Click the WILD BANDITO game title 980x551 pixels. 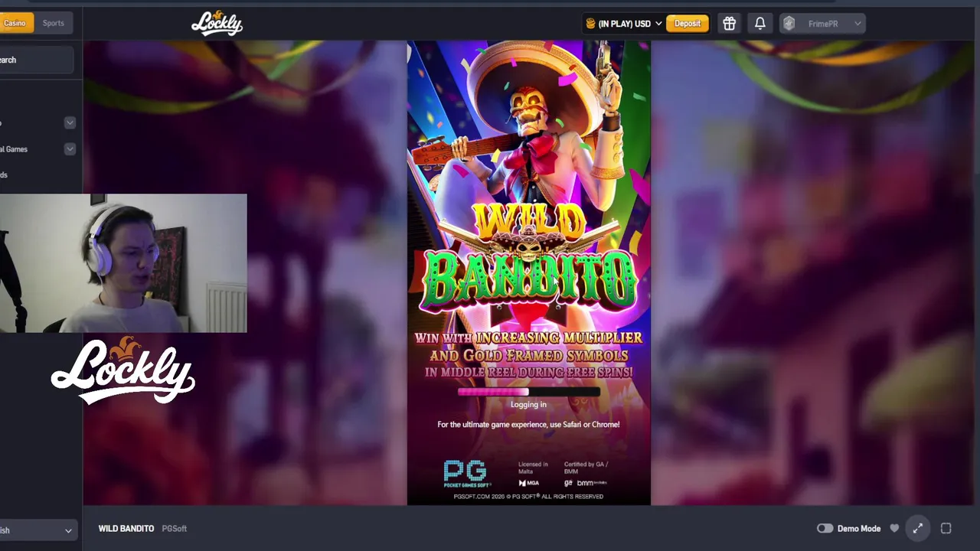tap(126, 528)
